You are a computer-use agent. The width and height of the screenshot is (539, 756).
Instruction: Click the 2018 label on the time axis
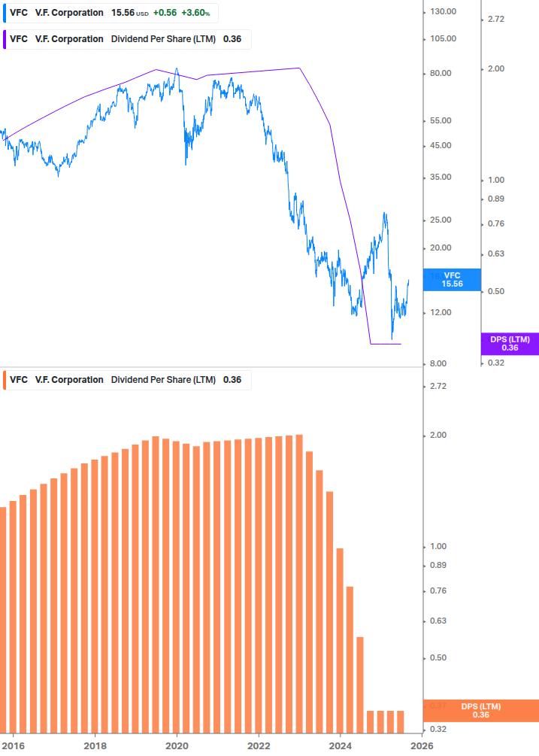(x=95, y=746)
